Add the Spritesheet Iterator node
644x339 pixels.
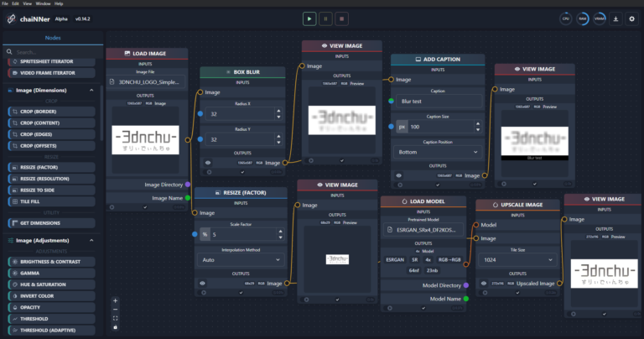51,61
